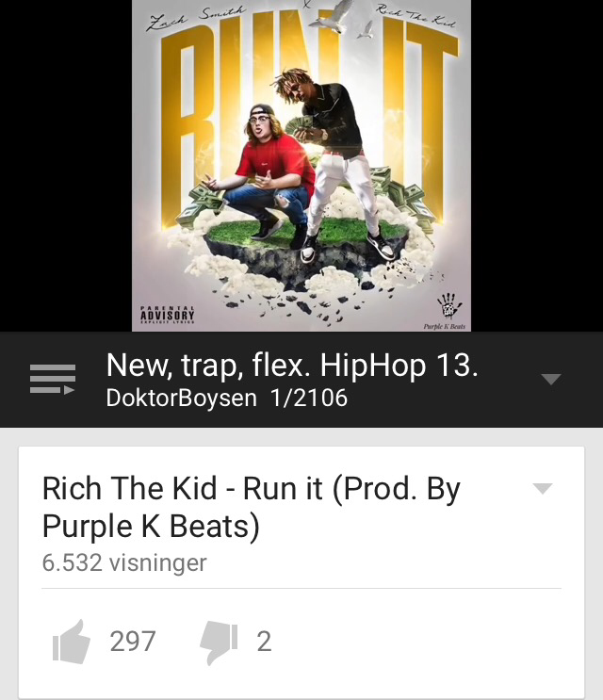Expand the playlist dropdown arrow
The width and height of the screenshot is (603, 700).
551,380
